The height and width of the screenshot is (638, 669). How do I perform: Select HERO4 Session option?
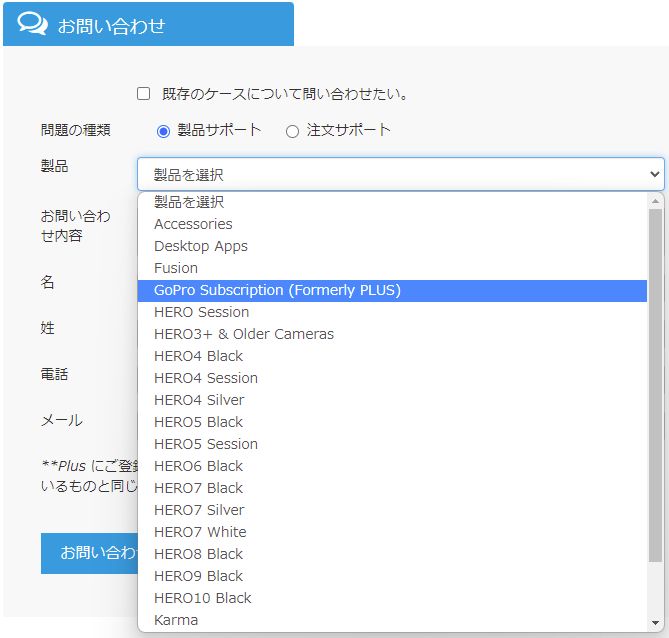pos(392,378)
